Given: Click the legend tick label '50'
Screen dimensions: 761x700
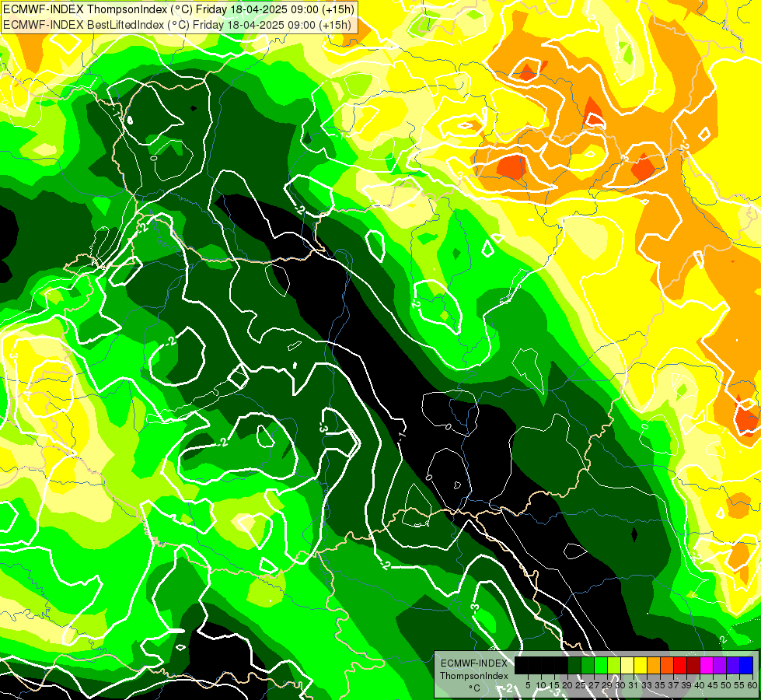Looking at the screenshot, I should pos(726,685).
